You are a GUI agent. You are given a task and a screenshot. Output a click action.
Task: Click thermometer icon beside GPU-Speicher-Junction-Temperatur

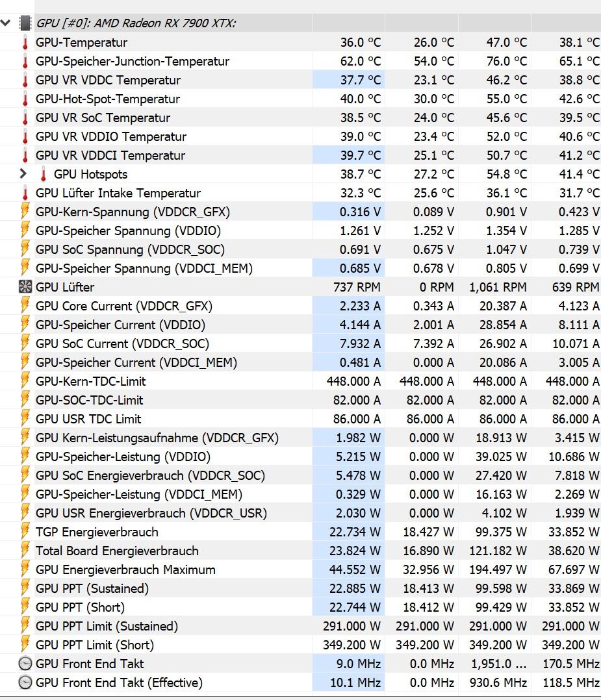pyautogui.click(x=25, y=61)
